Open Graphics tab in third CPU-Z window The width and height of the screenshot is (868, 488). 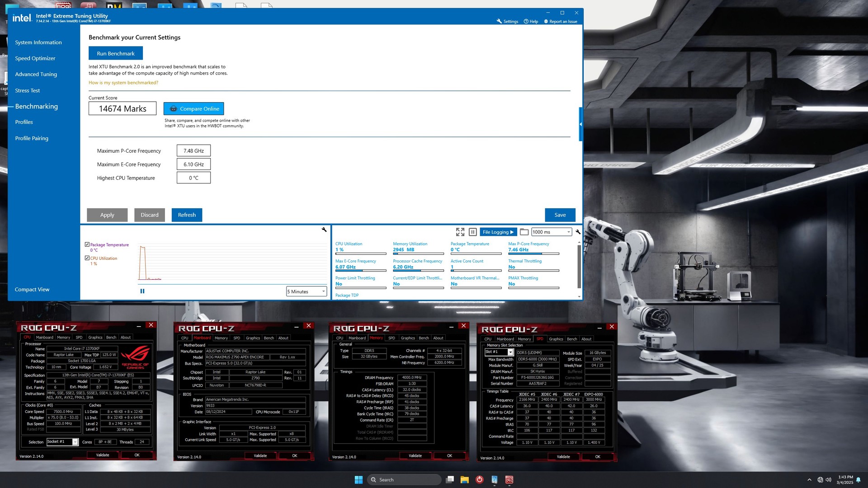(x=408, y=338)
